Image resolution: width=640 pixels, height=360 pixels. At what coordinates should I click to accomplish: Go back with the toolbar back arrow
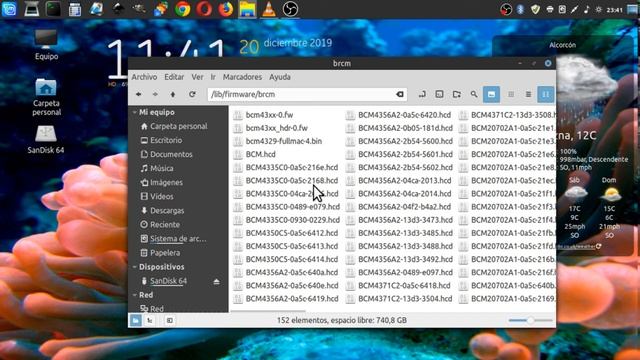click(x=139, y=94)
